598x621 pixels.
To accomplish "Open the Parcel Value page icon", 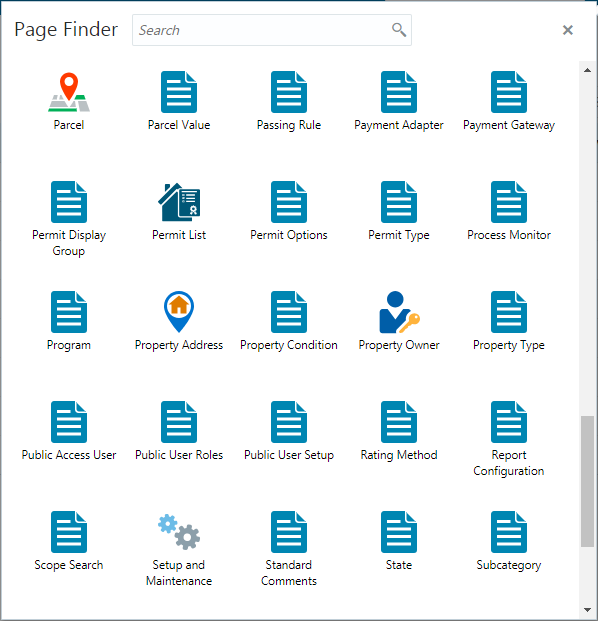I will point(179,92).
